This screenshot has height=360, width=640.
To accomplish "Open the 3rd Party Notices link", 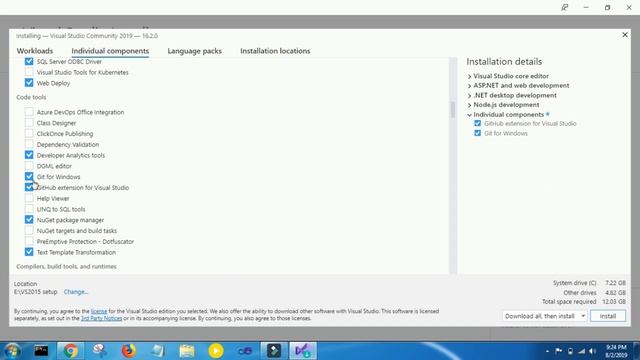I will point(101,318).
